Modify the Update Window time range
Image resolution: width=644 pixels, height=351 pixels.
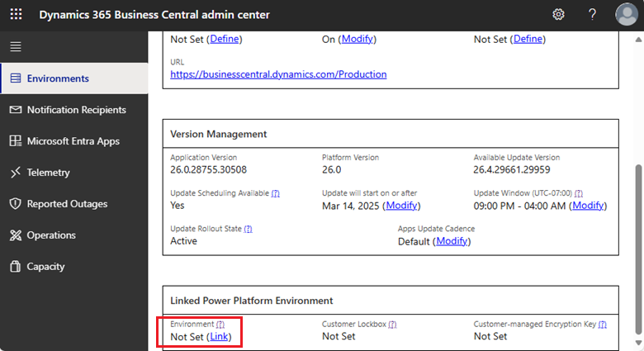tap(589, 206)
